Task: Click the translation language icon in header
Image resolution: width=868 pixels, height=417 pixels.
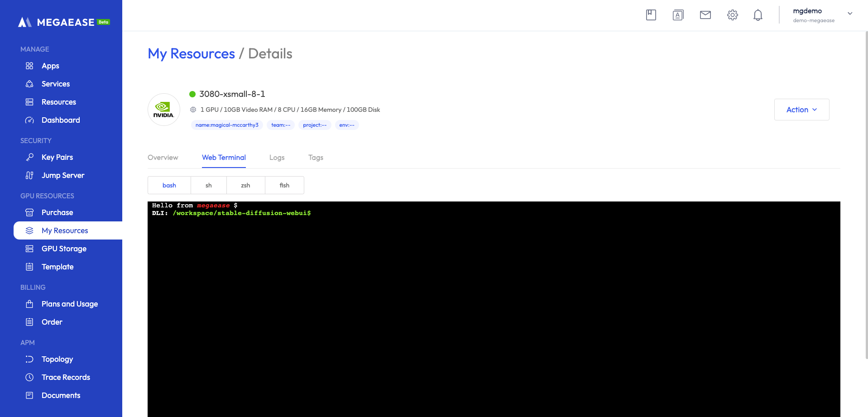Action: point(678,15)
